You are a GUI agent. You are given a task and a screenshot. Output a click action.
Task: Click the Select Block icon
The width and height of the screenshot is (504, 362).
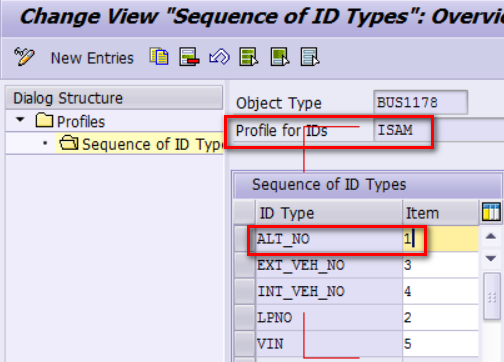[279, 57]
